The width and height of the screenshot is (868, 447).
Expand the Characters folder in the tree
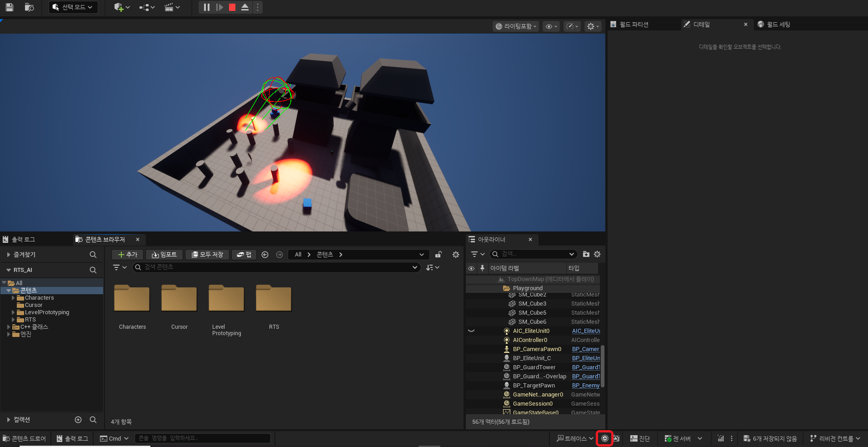pyautogui.click(x=13, y=298)
